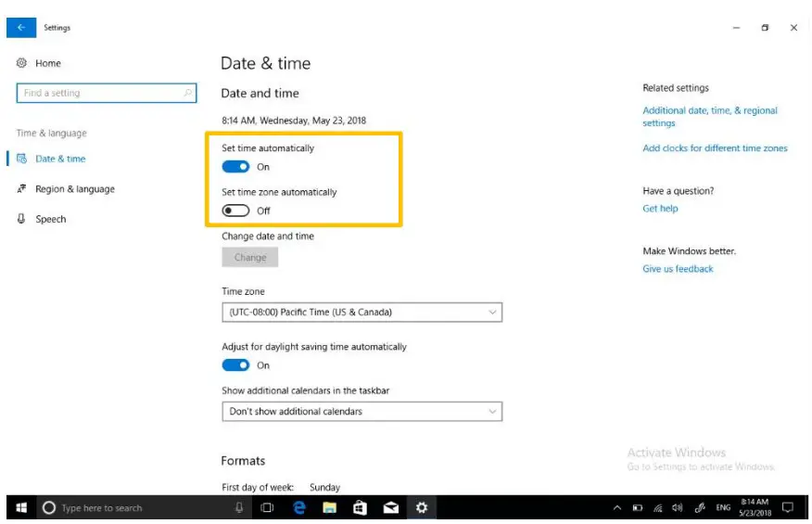Viewport: 812px width, 524px height.
Task: Click the 'Date and time' subheading
Action: (260, 94)
